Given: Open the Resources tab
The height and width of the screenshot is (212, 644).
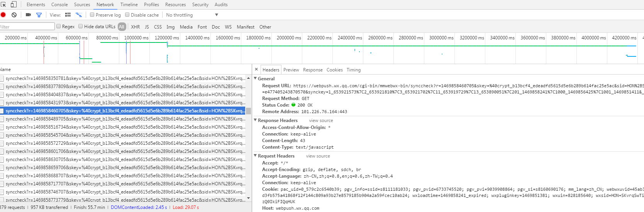Looking at the screenshot, I should coord(175,5).
